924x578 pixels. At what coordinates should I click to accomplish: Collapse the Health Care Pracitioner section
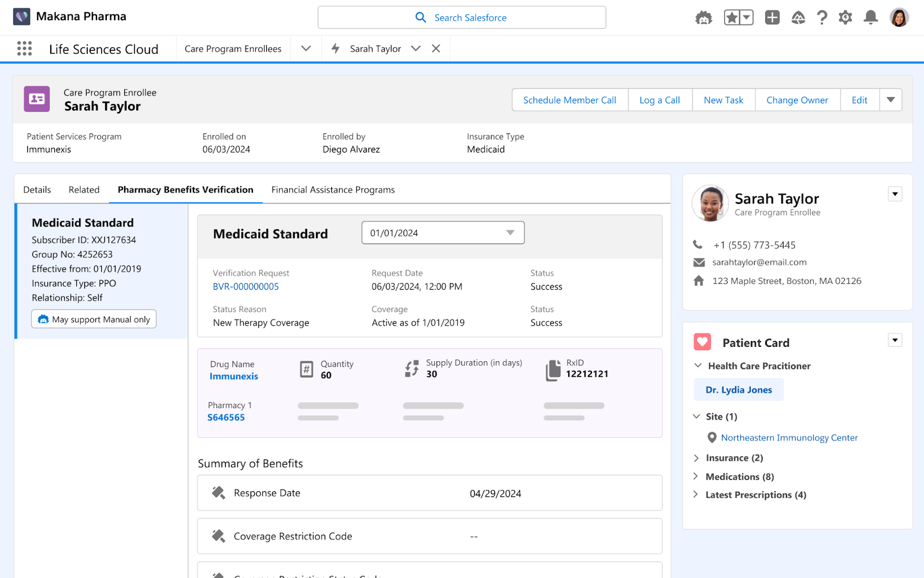[698, 366]
